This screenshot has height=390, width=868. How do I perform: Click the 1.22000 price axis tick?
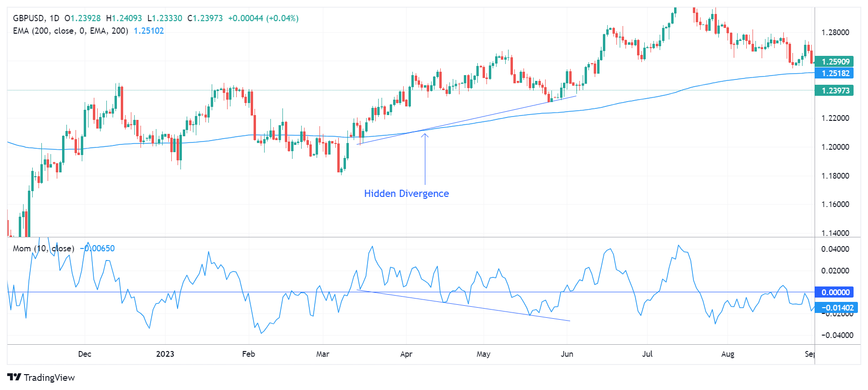(835, 118)
